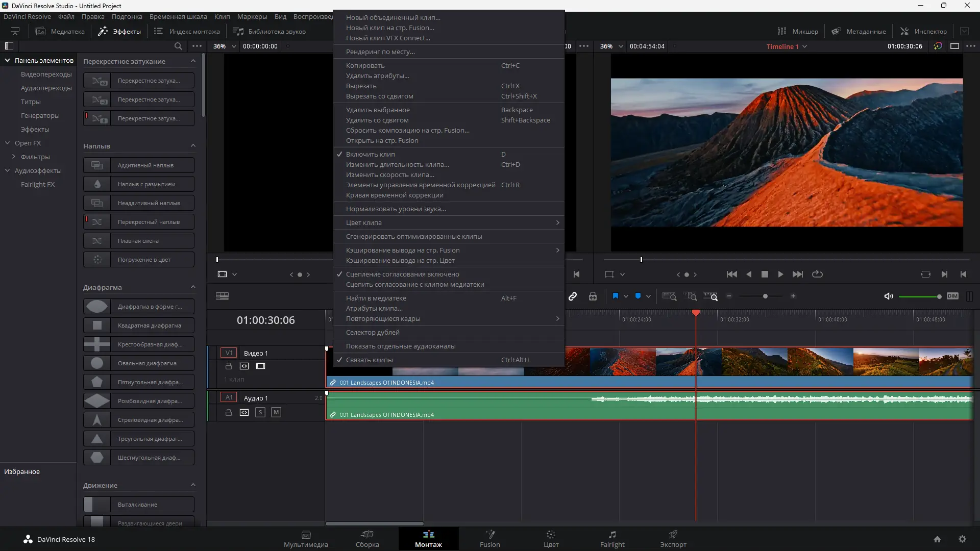Image resolution: width=980 pixels, height=551 pixels.
Task: Open project settings gear icon
Action: (x=962, y=539)
